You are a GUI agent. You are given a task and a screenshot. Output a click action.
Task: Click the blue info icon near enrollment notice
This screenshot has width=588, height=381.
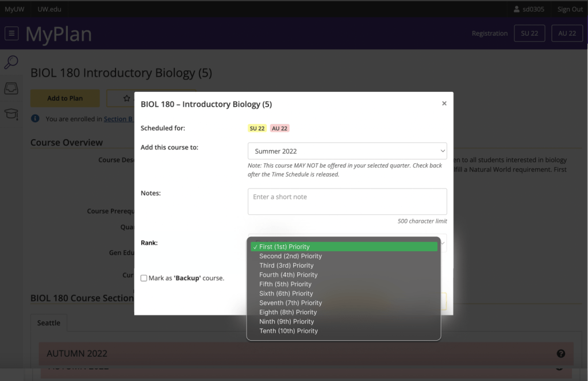[35, 119]
